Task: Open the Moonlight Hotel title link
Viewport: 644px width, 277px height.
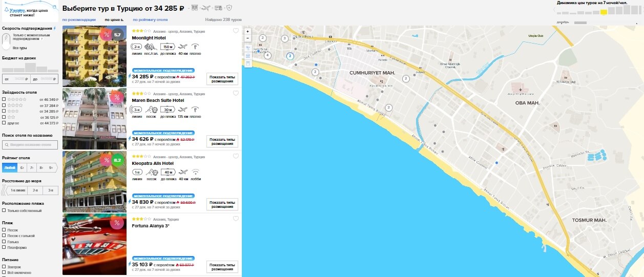Action: pos(149,38)
